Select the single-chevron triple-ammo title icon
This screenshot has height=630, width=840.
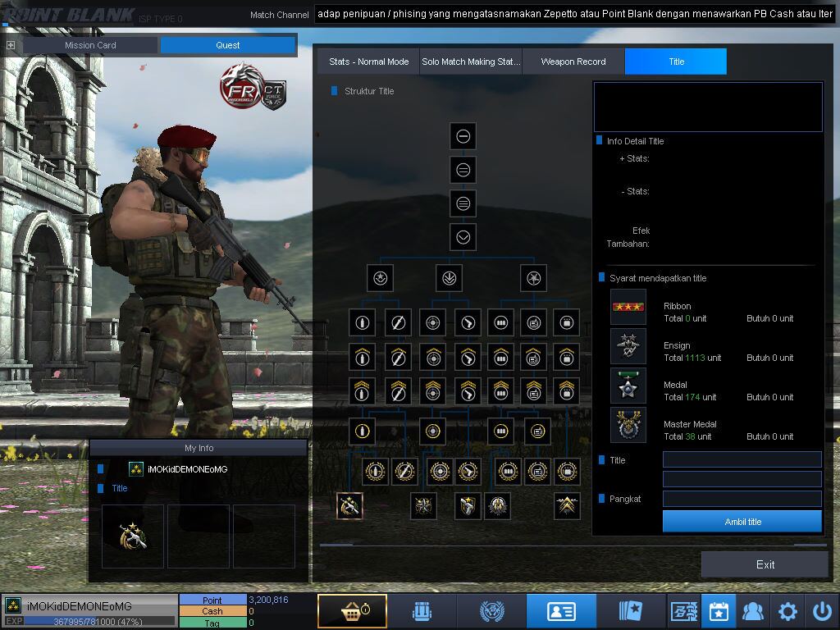[500, 357]
